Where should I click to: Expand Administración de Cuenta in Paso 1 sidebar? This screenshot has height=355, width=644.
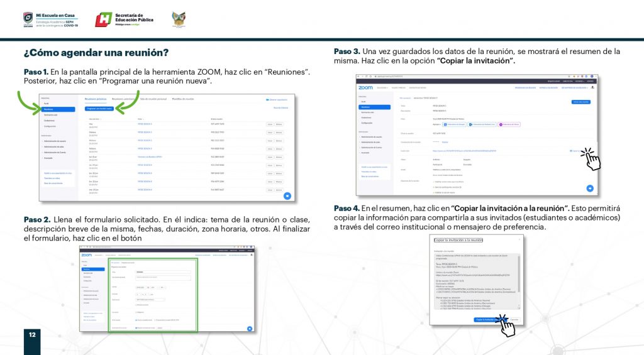pyautogui.click(x=55, y=152)
